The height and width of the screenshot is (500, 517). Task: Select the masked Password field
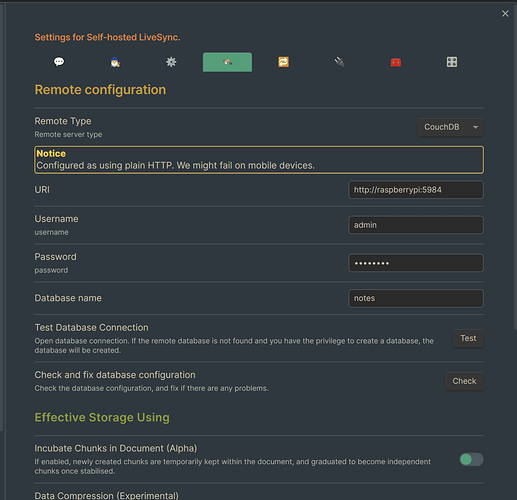(416, 263)
